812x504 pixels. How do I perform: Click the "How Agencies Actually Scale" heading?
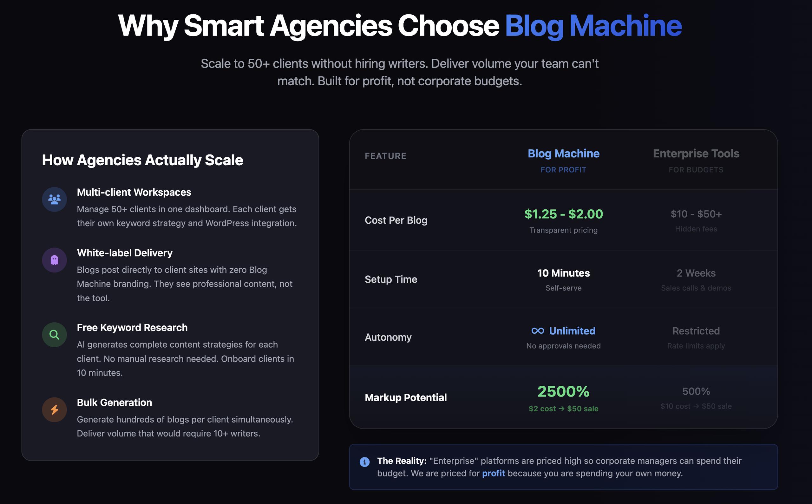(143, 160)
